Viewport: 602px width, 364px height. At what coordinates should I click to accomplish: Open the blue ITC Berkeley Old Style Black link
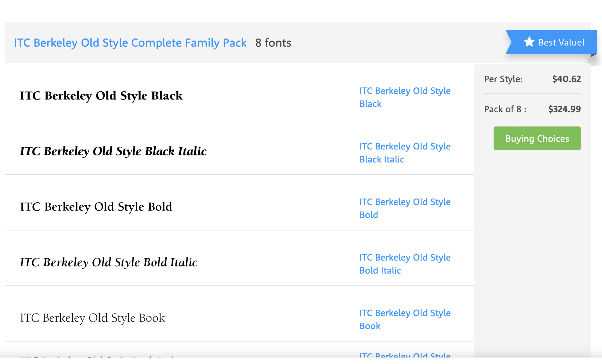click(x=405, y=97)
